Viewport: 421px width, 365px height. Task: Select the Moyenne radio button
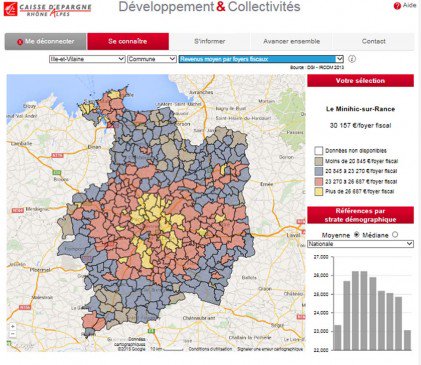coord(356,235)
